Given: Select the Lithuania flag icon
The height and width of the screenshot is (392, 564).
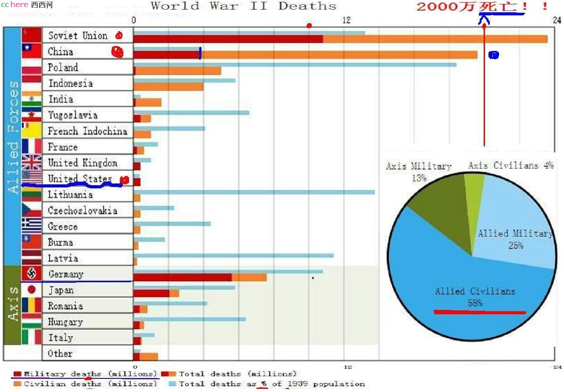Looking at the screenshot, I should coord(32,194).
